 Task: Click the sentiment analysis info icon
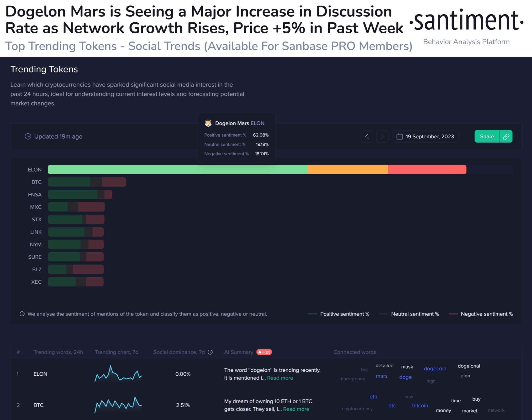point(22,314)
